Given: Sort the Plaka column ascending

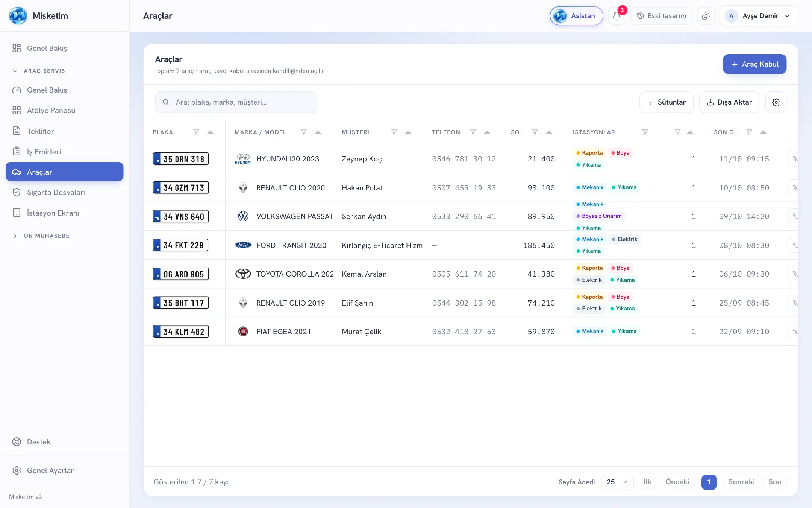Looking at the screenshot, I should 210,132.
